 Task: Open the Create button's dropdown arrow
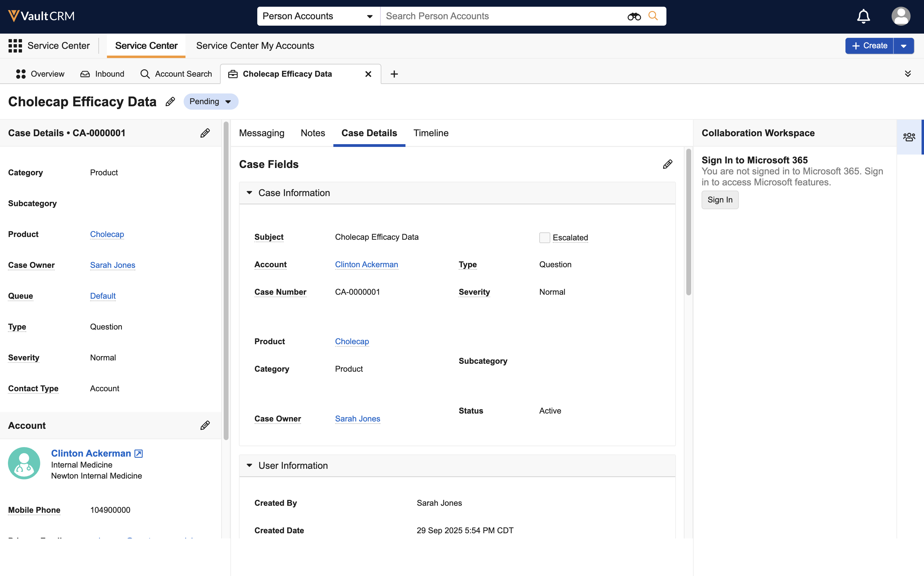click(x=904, y=46)
